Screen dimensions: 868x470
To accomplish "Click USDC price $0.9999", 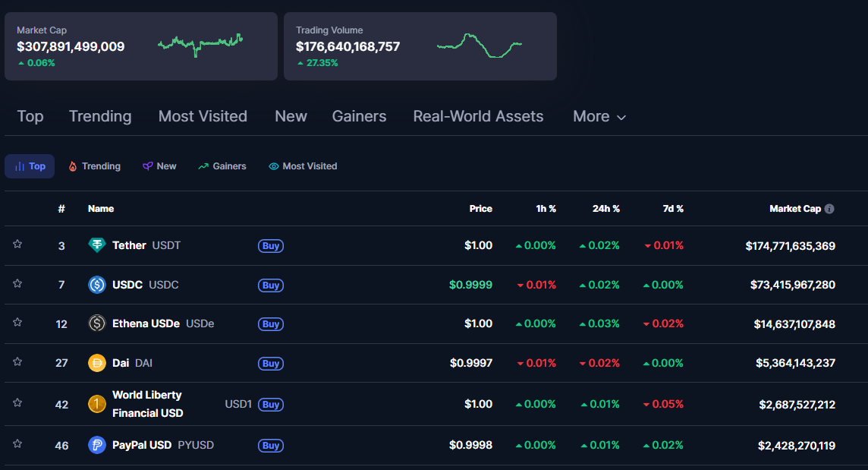I will pos(470,285).
